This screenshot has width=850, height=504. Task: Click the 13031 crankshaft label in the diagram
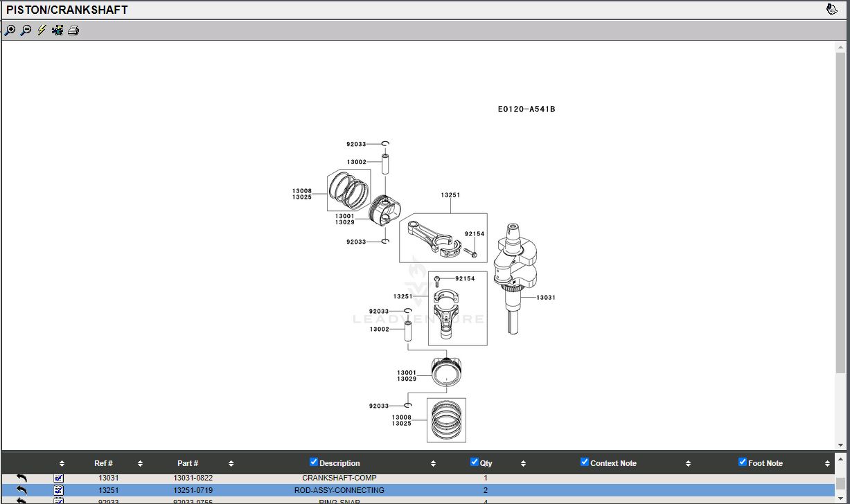(546, 298)
